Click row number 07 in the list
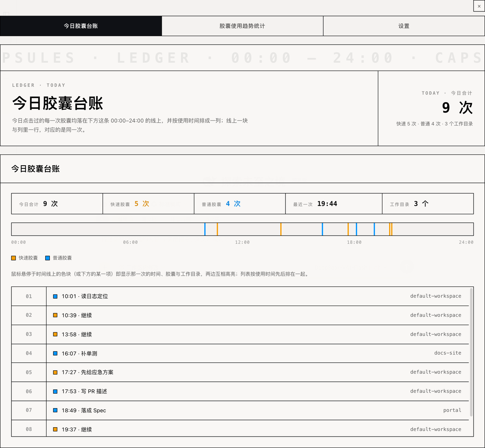The width and height of the screenshot is (485, 448). [x=29, y=410]
